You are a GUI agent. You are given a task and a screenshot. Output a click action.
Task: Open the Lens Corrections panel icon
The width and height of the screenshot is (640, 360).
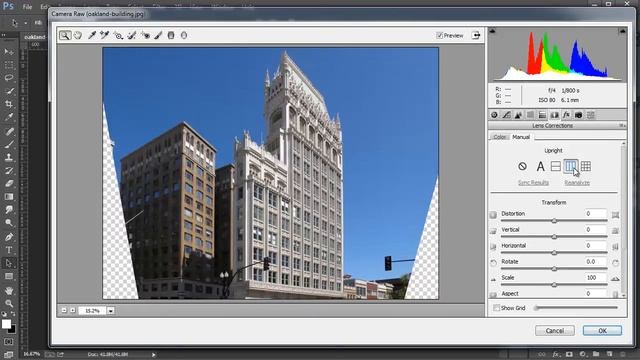(554, 115)
